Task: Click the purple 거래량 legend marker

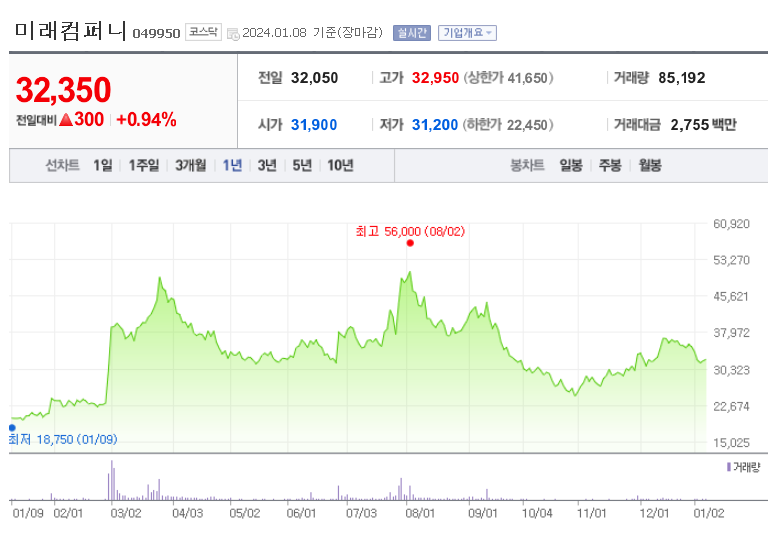Action: [x=729, y=467]
